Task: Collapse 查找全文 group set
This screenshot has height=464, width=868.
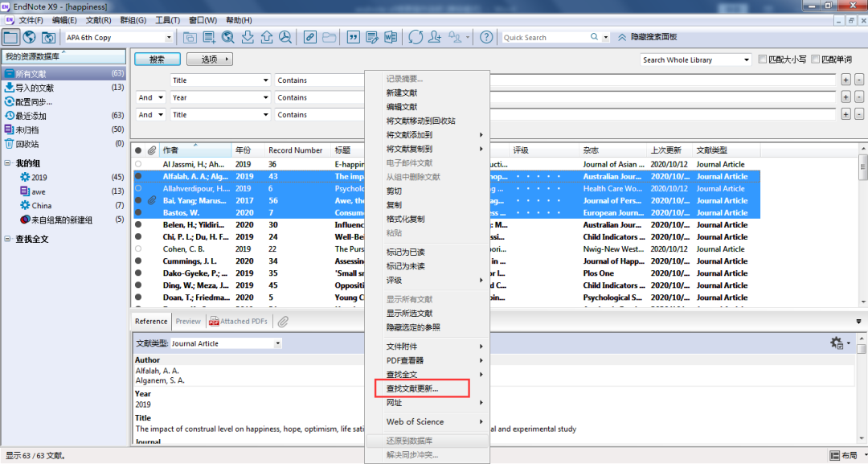Action: coord(8,239)
